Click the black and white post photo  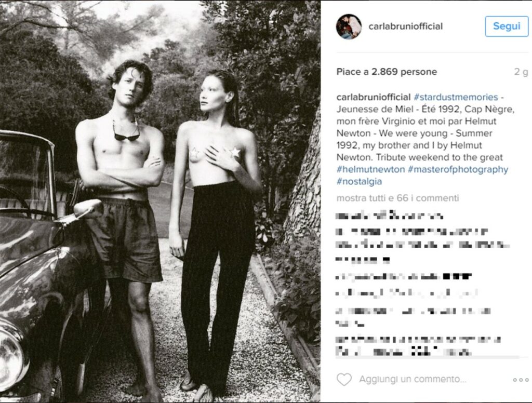coord(160,202)
